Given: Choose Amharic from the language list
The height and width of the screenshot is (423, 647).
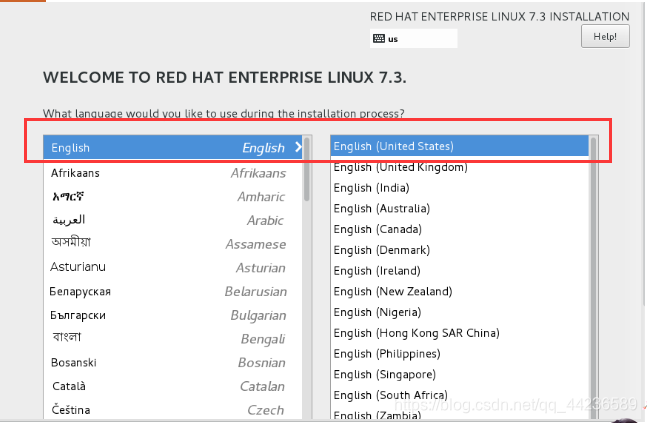Looking at the screenshot, I should tap(173, 196).
